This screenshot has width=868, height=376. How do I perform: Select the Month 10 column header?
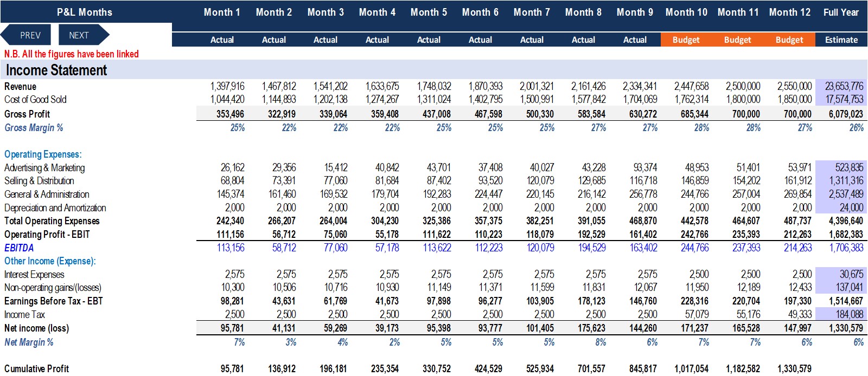point(686,12)
